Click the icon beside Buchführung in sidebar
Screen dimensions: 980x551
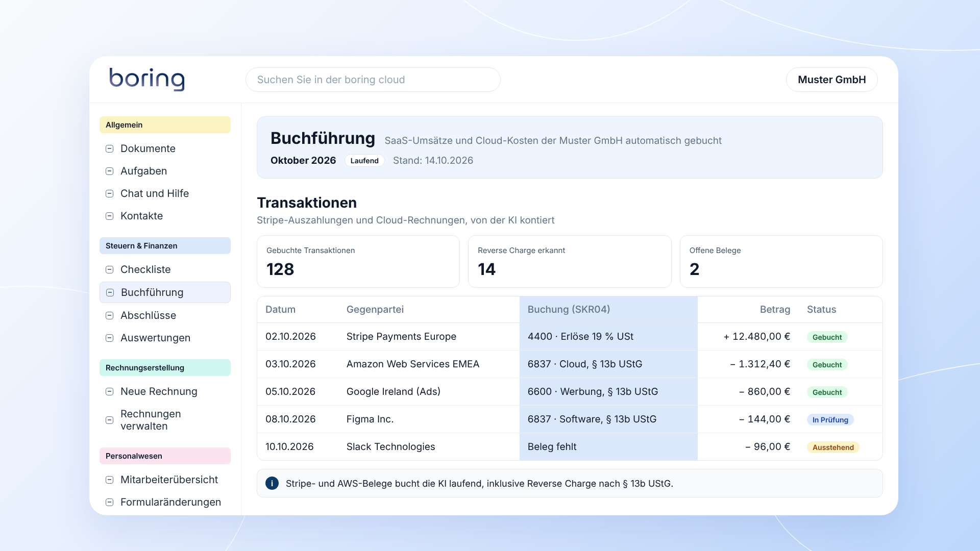pos(110,292)
